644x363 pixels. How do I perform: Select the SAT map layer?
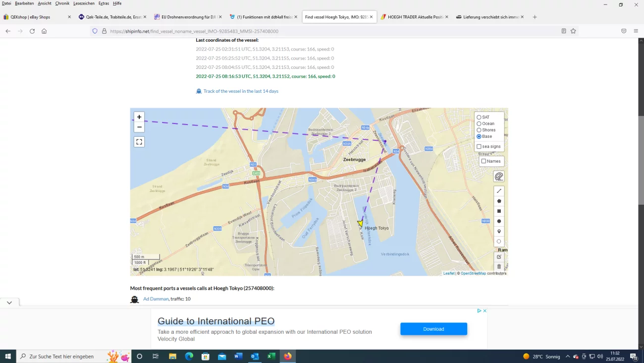click(479, 118)
